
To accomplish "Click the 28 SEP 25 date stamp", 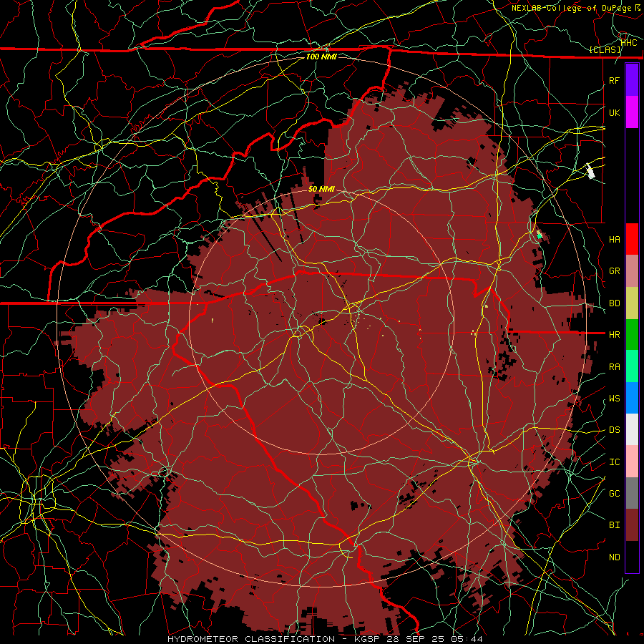I will point(416,639).
